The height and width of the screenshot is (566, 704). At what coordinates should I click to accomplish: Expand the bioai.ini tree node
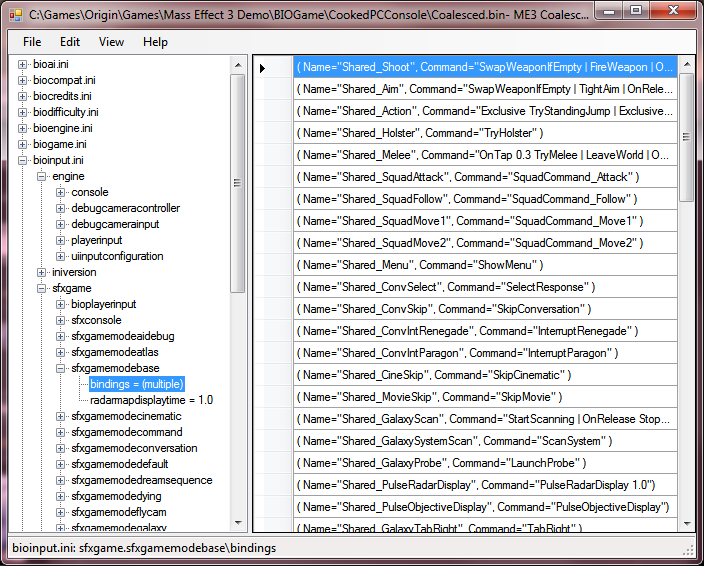(23, 64)
